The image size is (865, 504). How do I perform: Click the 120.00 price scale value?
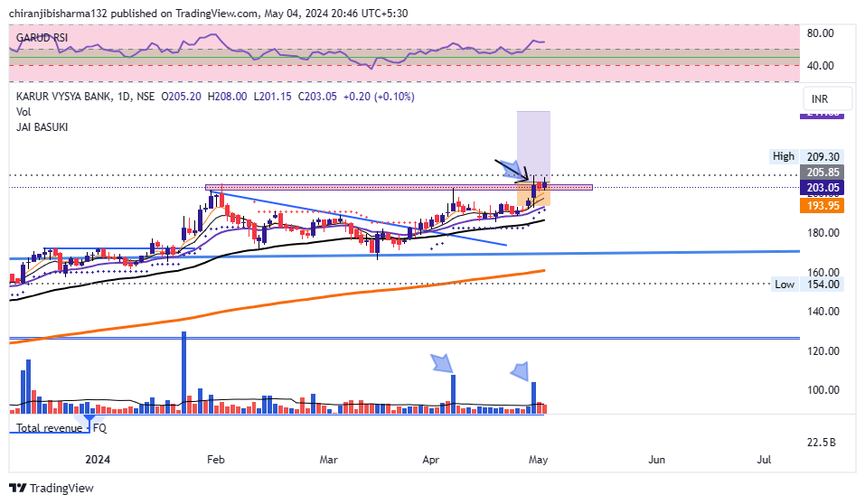click(x=823, y=351)
